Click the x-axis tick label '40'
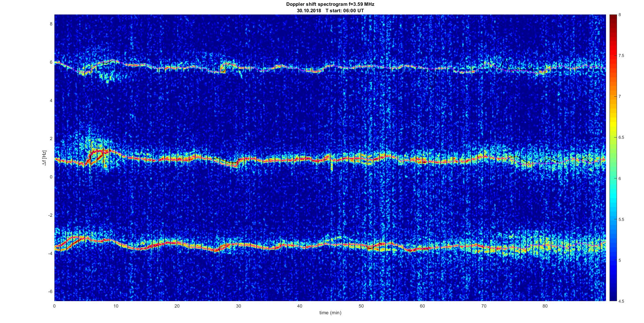644x323 pixels. (x=300, y=306)
